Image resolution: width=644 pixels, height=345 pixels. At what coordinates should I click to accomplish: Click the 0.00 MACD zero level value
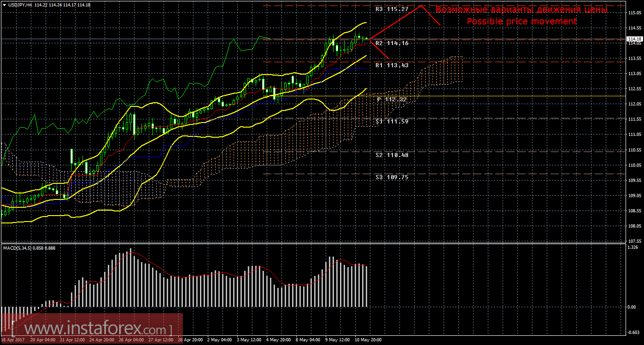coord(632,307)
